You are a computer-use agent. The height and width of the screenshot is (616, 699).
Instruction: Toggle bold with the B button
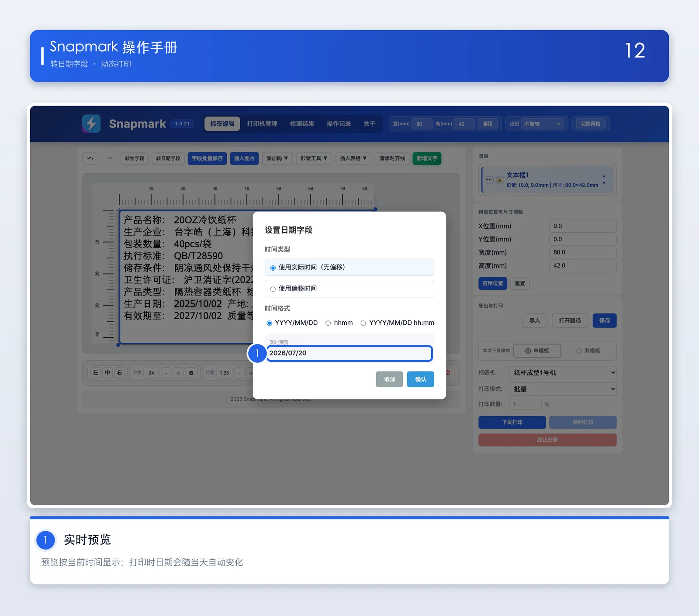tap(191, 373)
